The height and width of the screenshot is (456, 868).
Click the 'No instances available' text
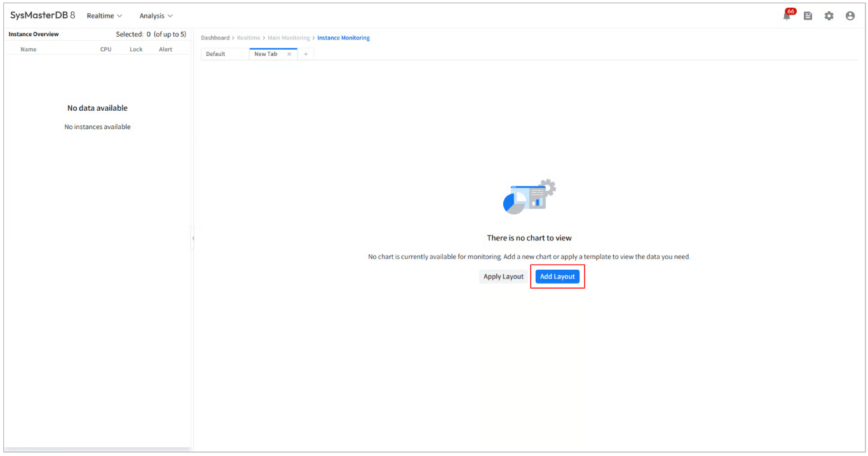point(97,127)
